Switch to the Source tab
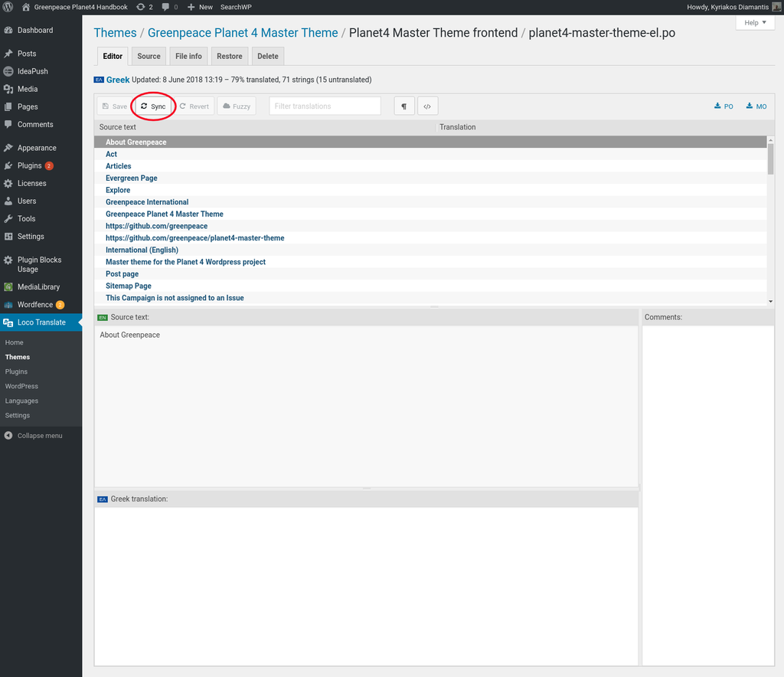 [x=149, y=56]
